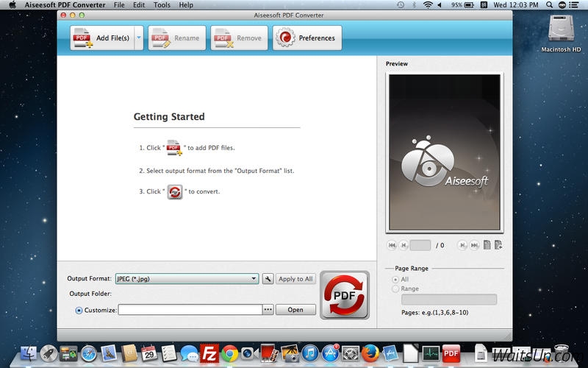588x368 pixels.
Task: Expand the Add File(s) dropdown arrow
Action: (139, 38)
